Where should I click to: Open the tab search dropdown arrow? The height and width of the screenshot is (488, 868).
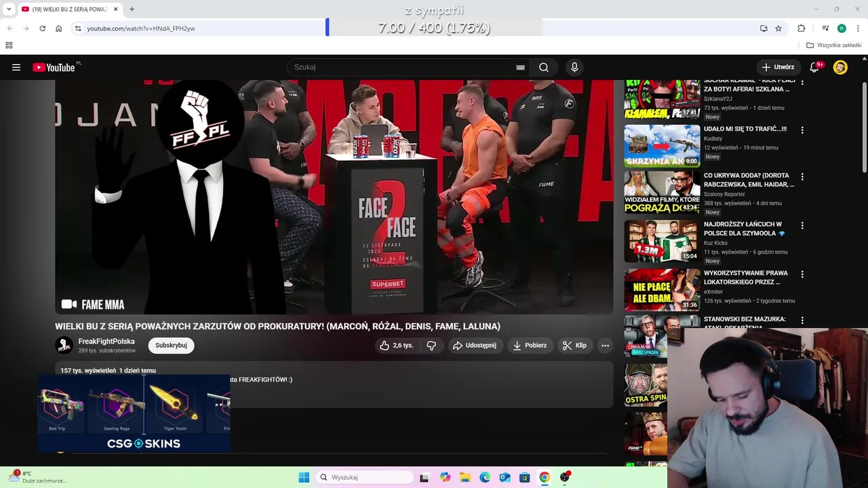[9, 9]
